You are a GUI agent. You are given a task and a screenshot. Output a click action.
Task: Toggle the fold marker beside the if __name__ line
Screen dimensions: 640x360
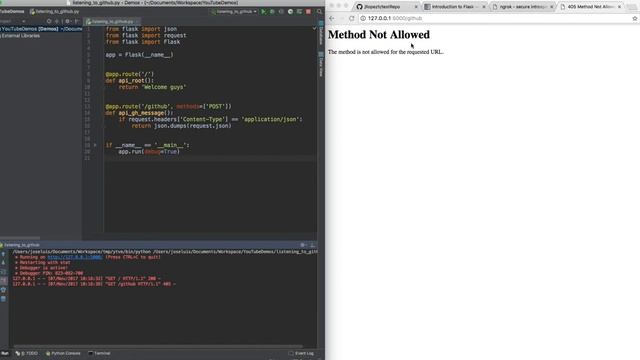point(95,145)
